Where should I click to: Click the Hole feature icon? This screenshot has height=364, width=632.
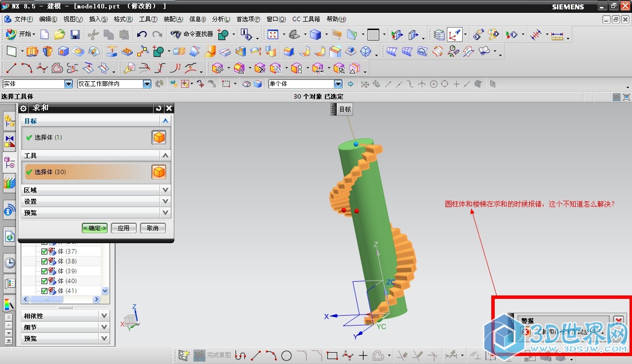63,51
